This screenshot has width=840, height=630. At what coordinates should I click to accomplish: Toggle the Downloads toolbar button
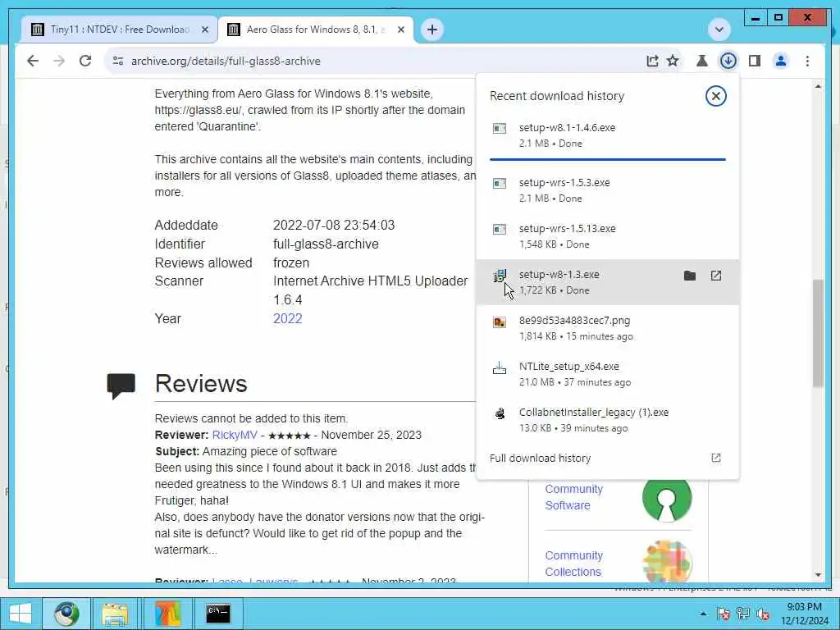[728, 61]
